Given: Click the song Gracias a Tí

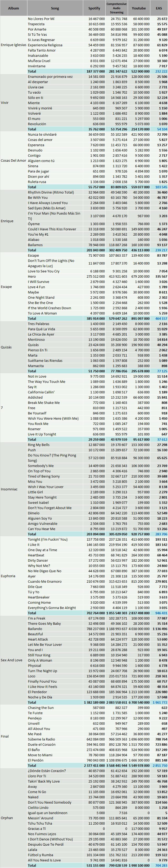Looking at the screenshot, I should [37, 828].
